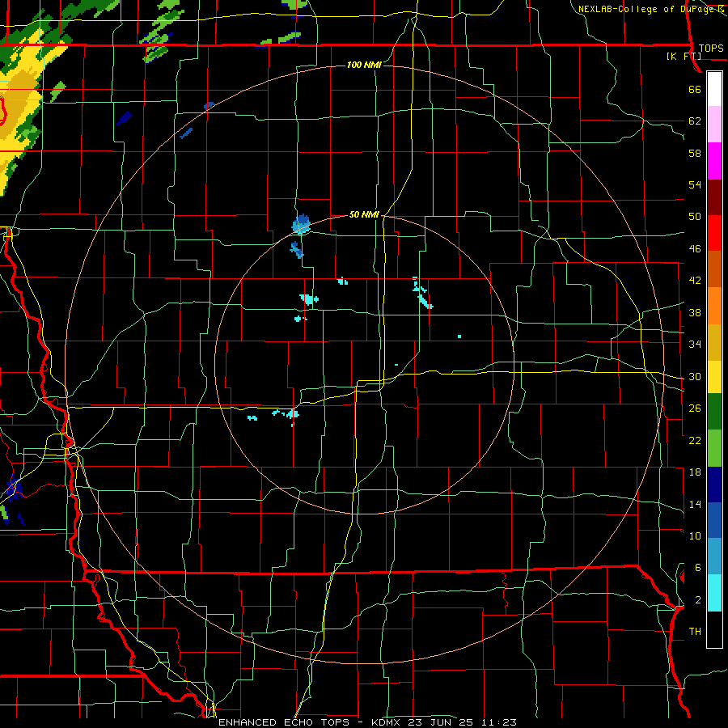Screen dimensions: 728x728
Task: Pick the navy blue scale swatch
Action: [x=714, y=485]
